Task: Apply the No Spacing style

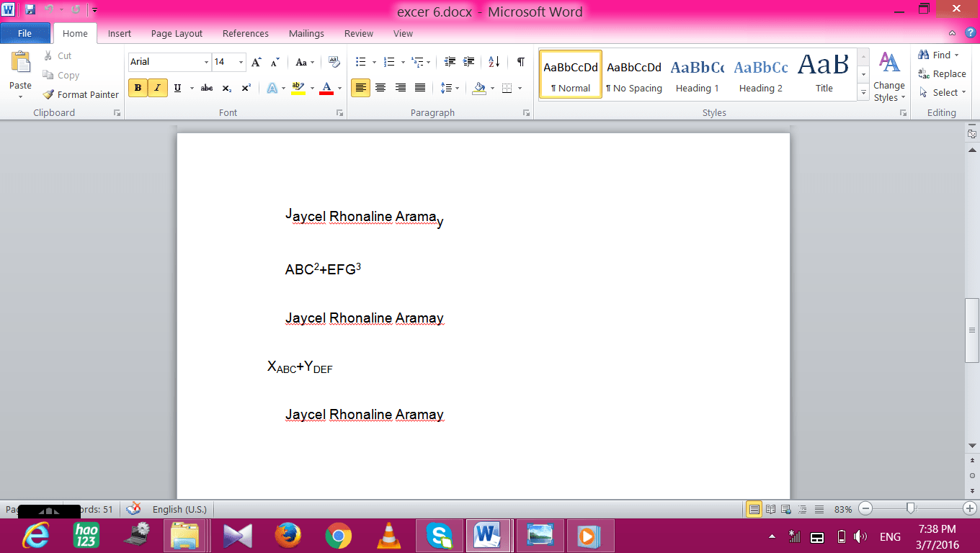Action: coord(634,75)
